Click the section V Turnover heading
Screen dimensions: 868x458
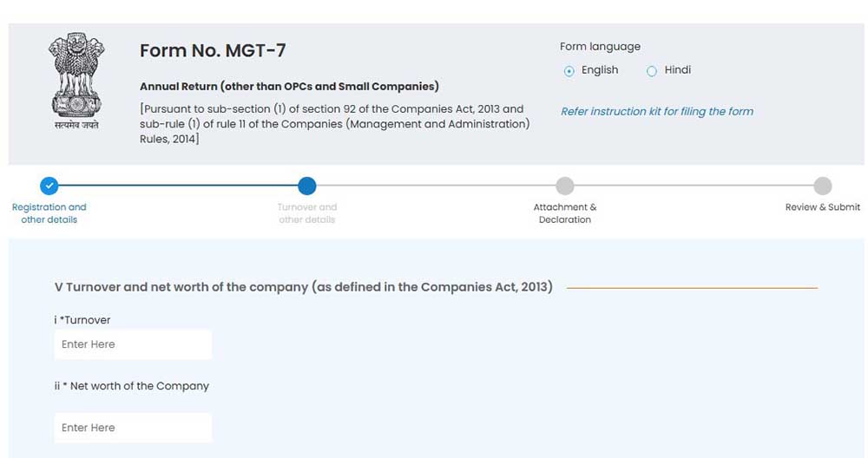(303, 287)
